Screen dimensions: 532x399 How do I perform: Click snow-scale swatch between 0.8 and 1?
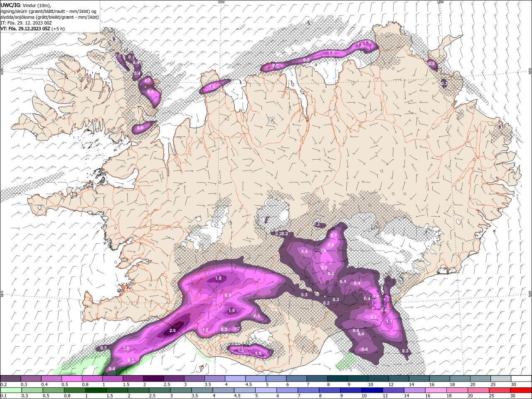(92, 379)
